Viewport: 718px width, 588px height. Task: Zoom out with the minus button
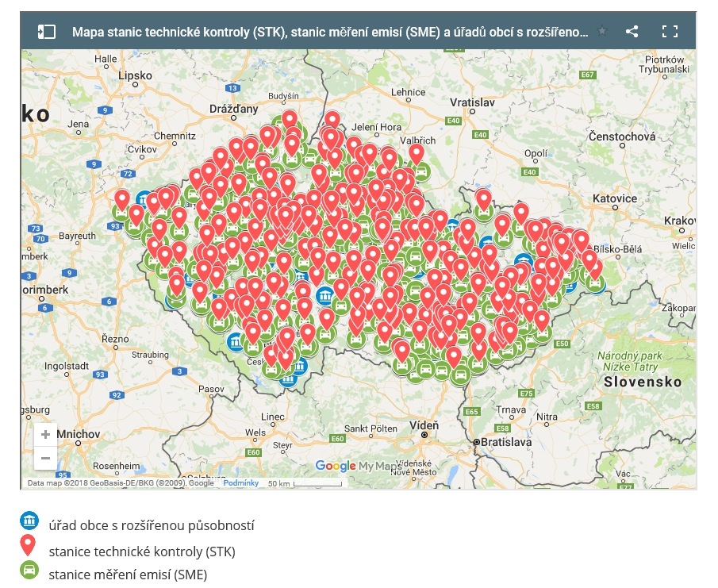[45, 458]
